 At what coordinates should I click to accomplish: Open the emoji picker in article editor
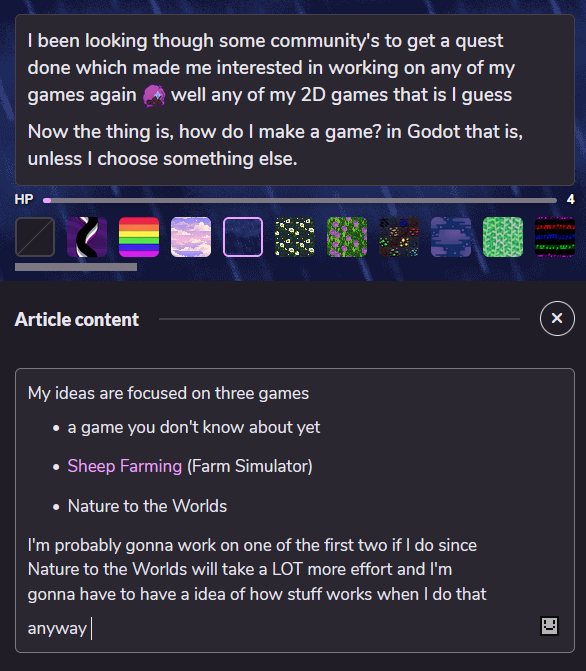550,626
